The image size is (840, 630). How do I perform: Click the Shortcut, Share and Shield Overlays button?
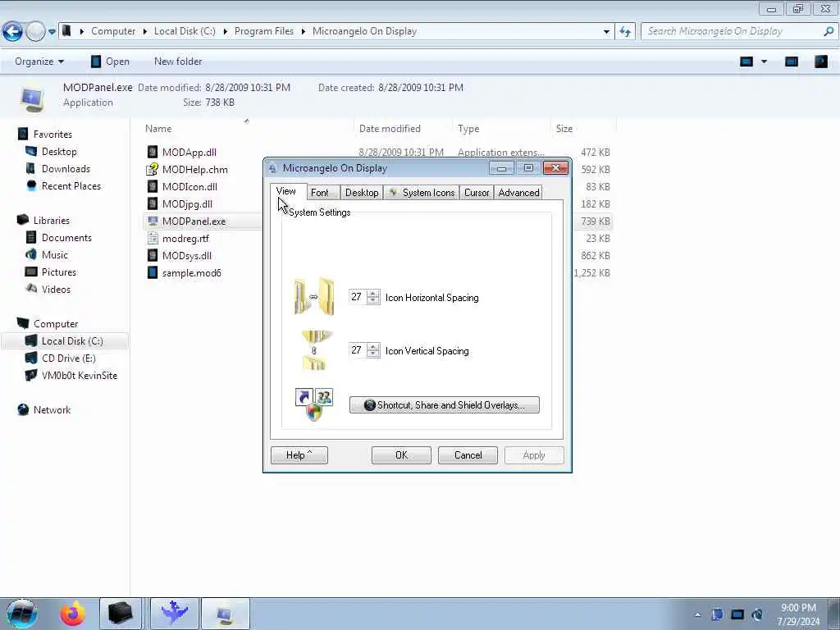pyautogui.click(x=444, y=405)
